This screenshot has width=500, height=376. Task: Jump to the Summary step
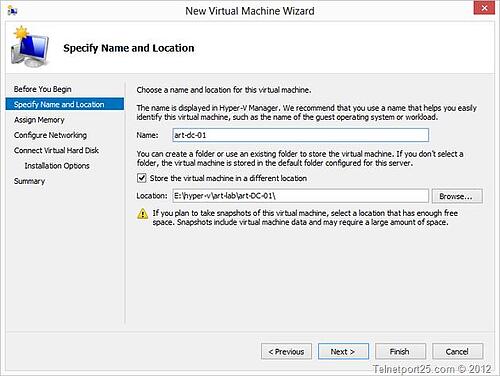tap(29, 181)
